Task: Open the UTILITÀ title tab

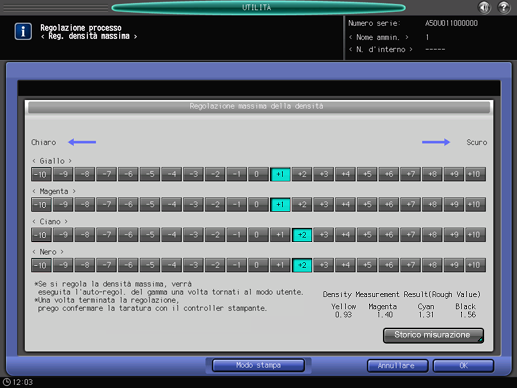Action: 258,8
